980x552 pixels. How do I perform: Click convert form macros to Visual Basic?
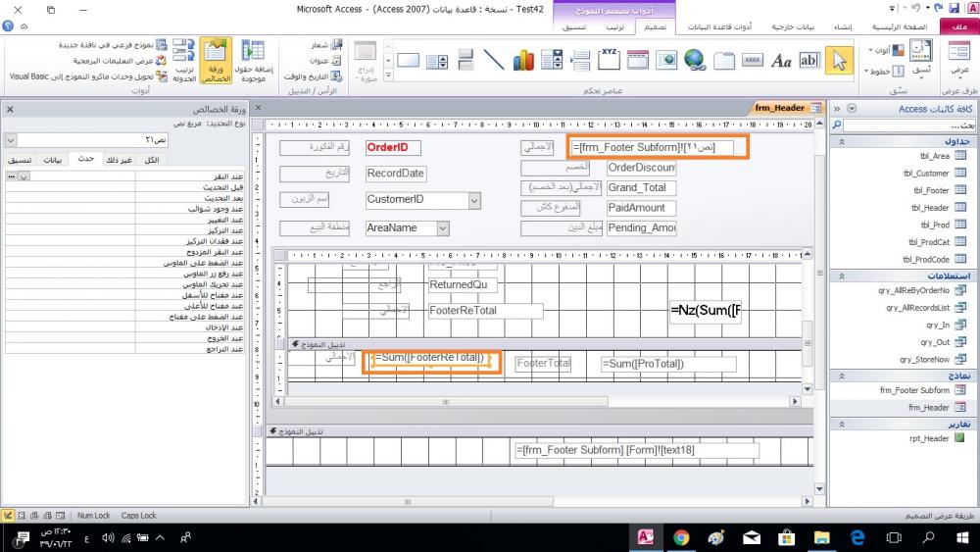click(88, 76)
